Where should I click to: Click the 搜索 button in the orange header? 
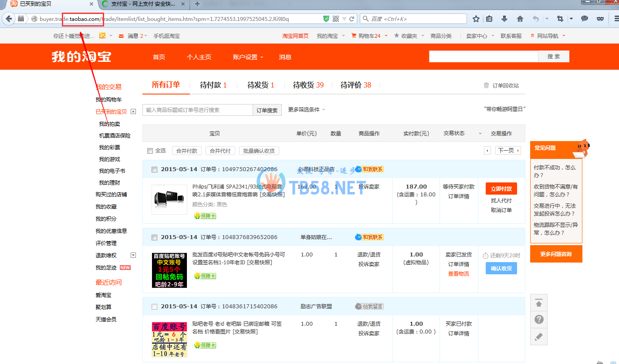(x=554, y=57)
